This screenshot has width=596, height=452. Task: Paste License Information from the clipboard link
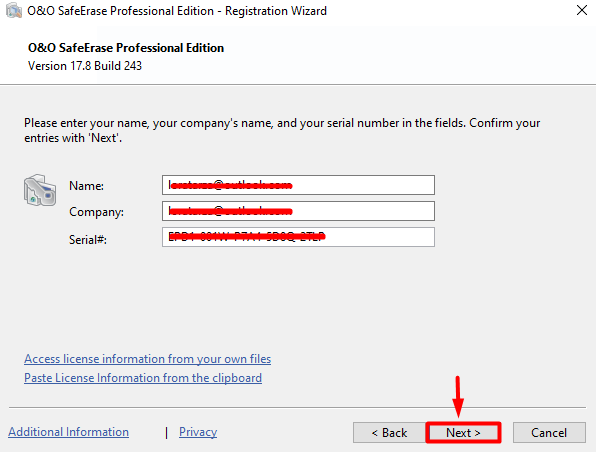click(x=143, y=378)
